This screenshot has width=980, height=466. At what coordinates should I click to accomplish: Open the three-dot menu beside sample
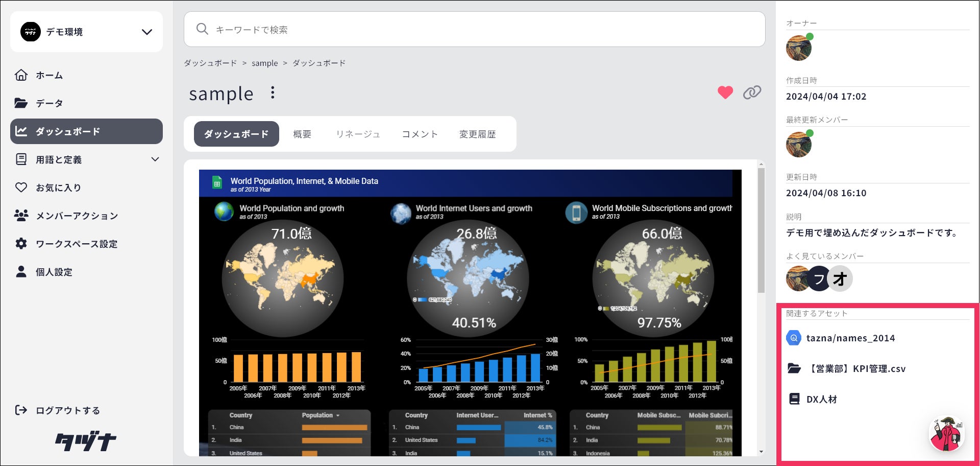(273, 92)
